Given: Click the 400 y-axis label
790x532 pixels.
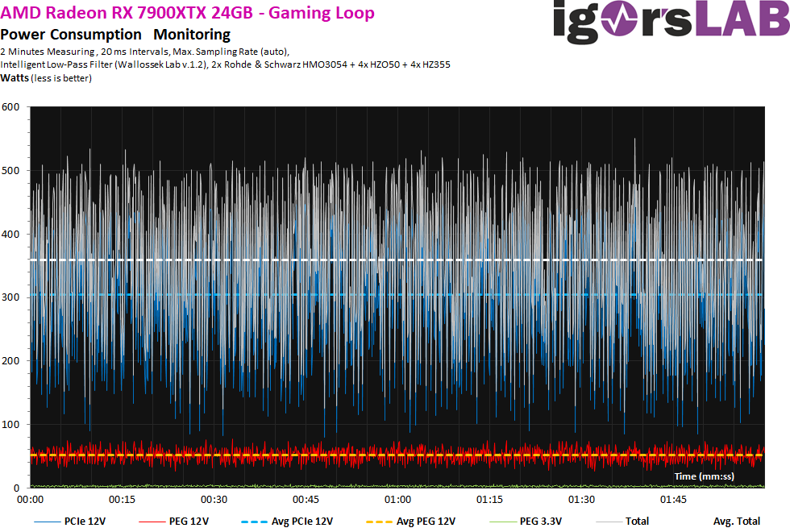Looking at the screenshot, I should (10, 234).
